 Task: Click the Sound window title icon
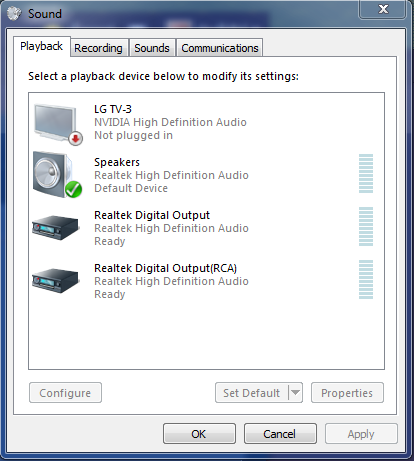click(x=14, y=13)
